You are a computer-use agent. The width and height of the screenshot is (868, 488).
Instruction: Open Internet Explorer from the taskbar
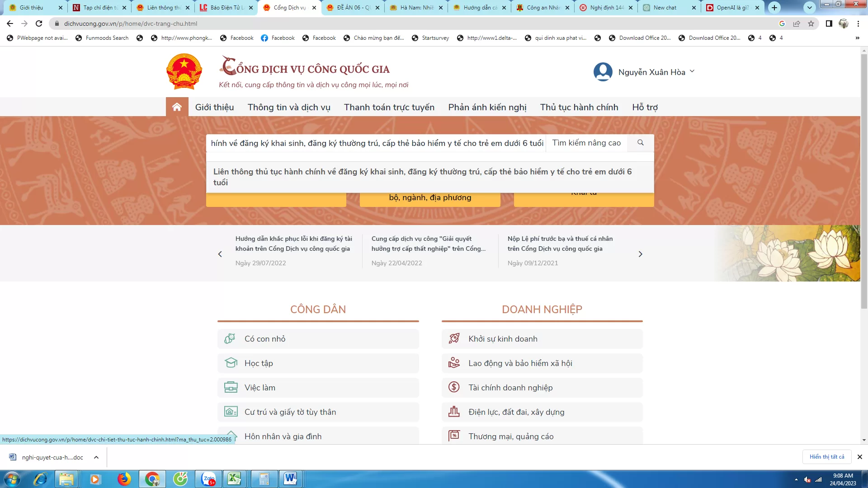(x=40, y=479)
